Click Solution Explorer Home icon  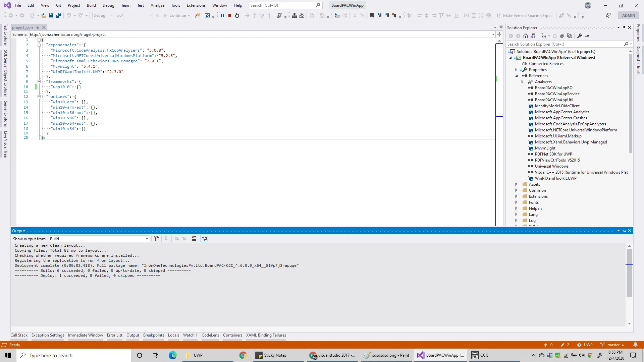coord(526,36)
